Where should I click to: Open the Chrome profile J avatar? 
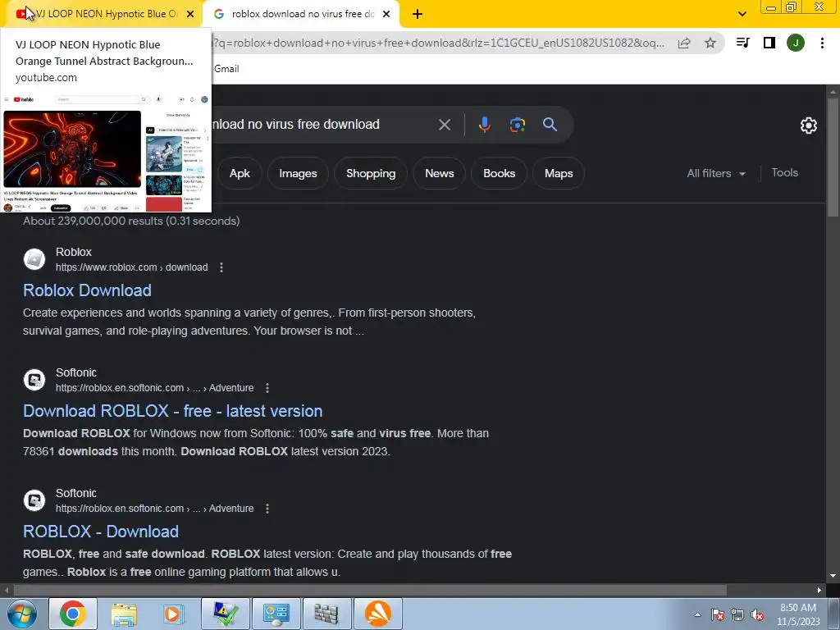tap(796, 43)
